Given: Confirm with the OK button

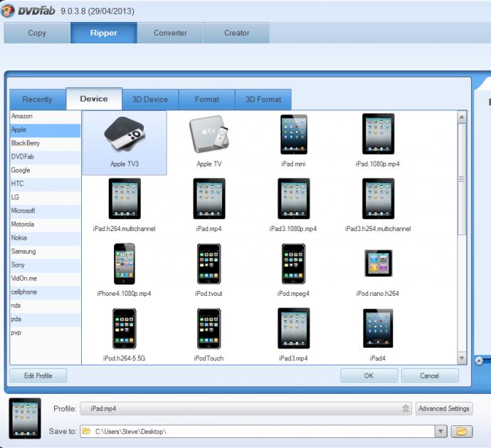Looking at the screenshot, I should [x=369, y=375].
